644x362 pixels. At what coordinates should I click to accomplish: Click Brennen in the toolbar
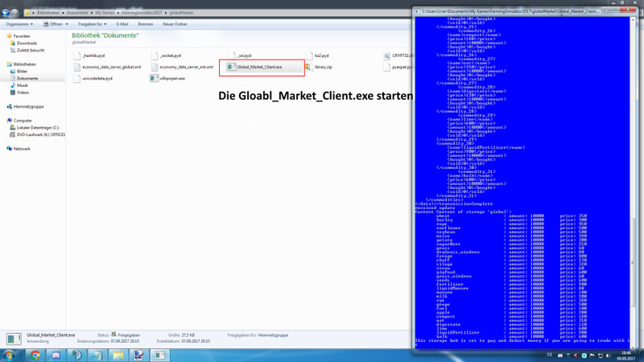pos(146,24)
